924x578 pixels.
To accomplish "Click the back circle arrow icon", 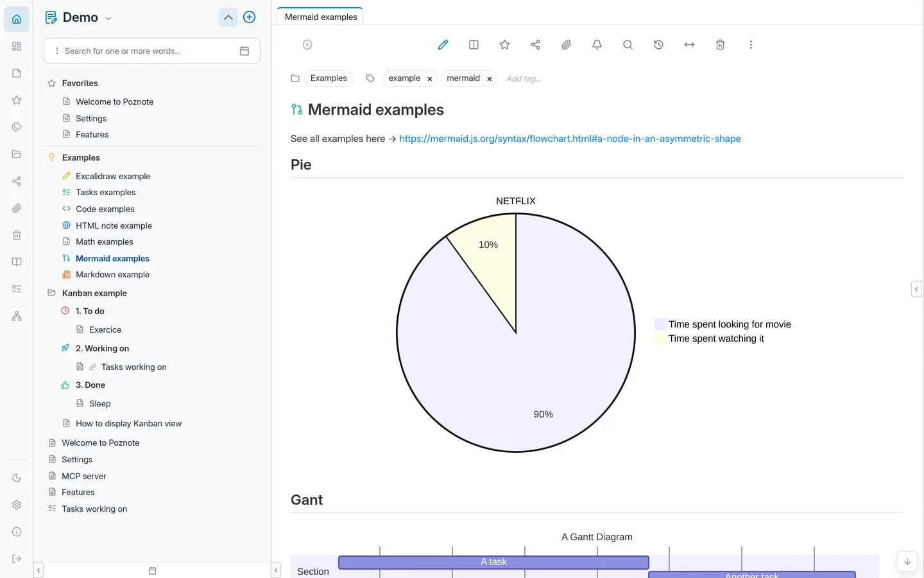I will click(307, 45).
